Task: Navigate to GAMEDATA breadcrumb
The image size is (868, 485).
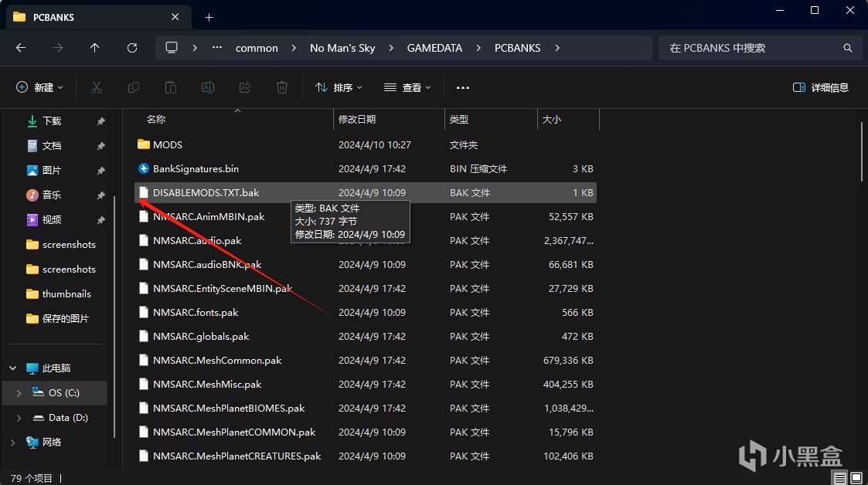Action: [x=434, y=48]
